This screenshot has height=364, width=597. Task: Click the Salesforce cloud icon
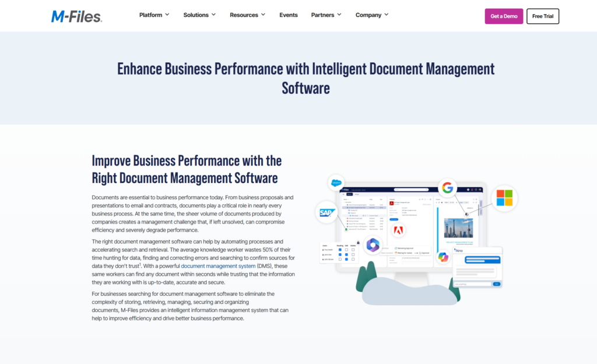pyautogui.click(x=336, y=183)
